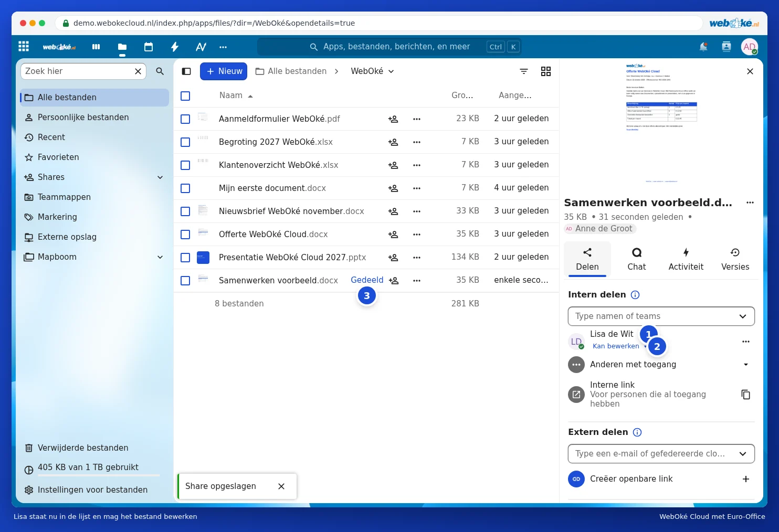779x532 pixels.
Task: Open notifications bell icon
Action: pyautogui.click(x=703, y=47)
